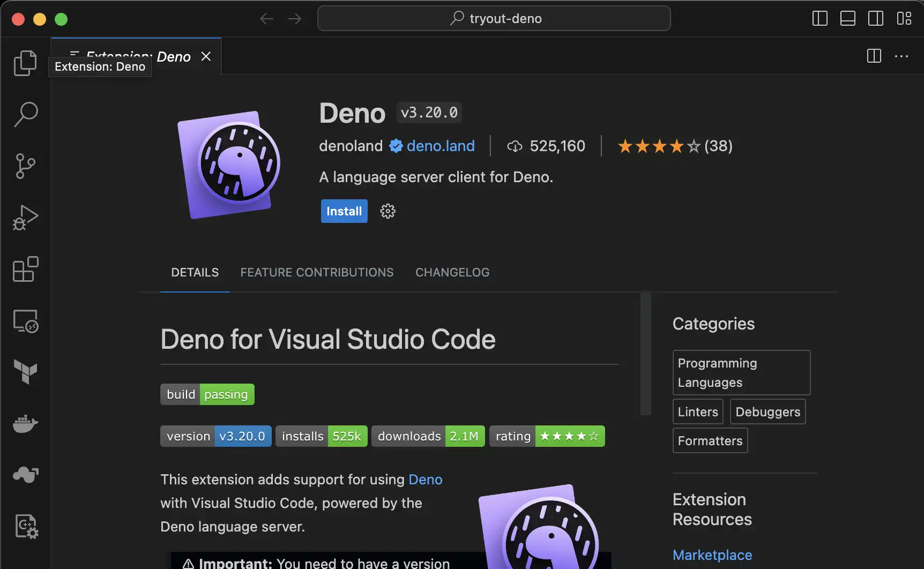The height and width of the screenshot is (569, 924).
Task: Click the install count cloud icon
Action: coord(515,146)
